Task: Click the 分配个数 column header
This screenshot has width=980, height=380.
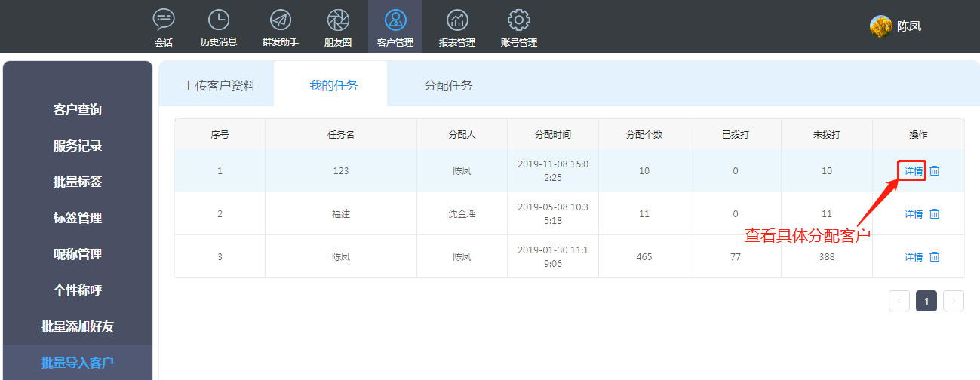Action: coord(644,134)
